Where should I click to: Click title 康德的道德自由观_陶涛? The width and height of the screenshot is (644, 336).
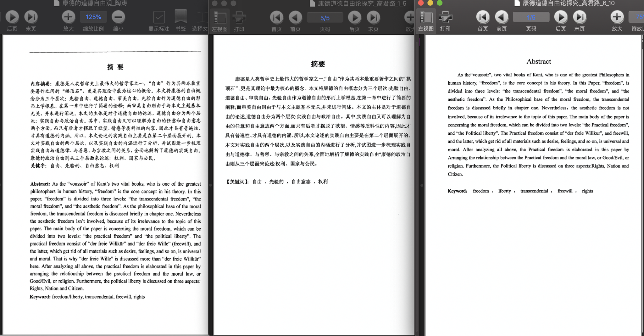95,3
